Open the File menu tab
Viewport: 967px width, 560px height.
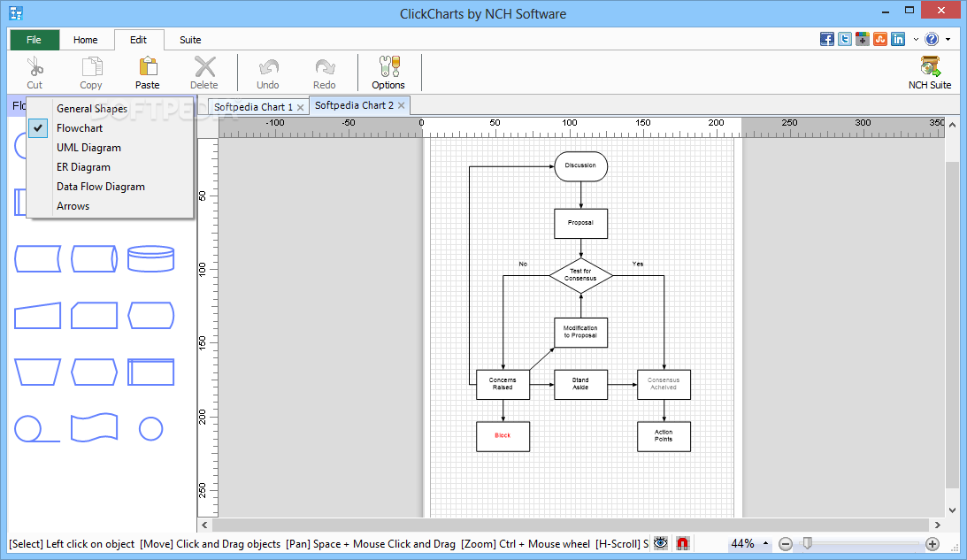34,40
